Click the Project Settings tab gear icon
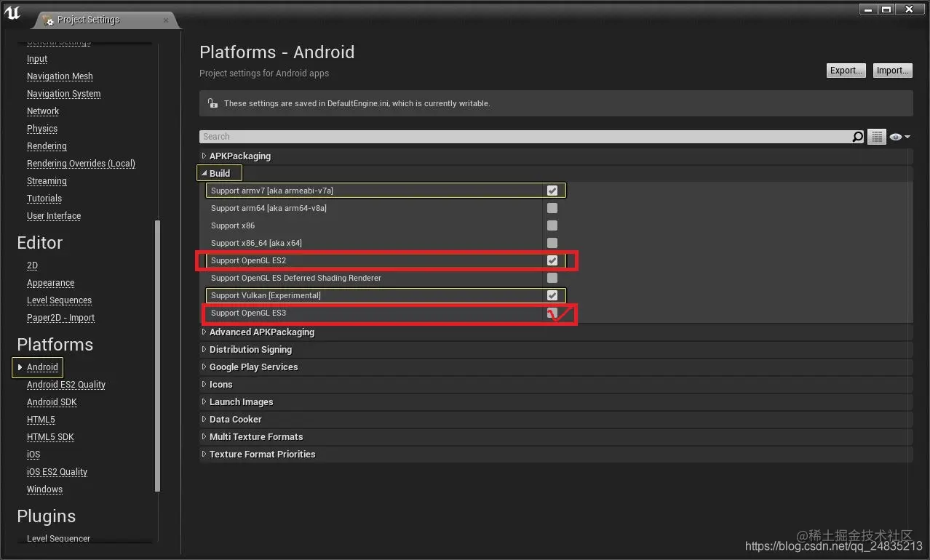Screen dimensions: 930x560 pyautogui.click(x=48, y=21)
